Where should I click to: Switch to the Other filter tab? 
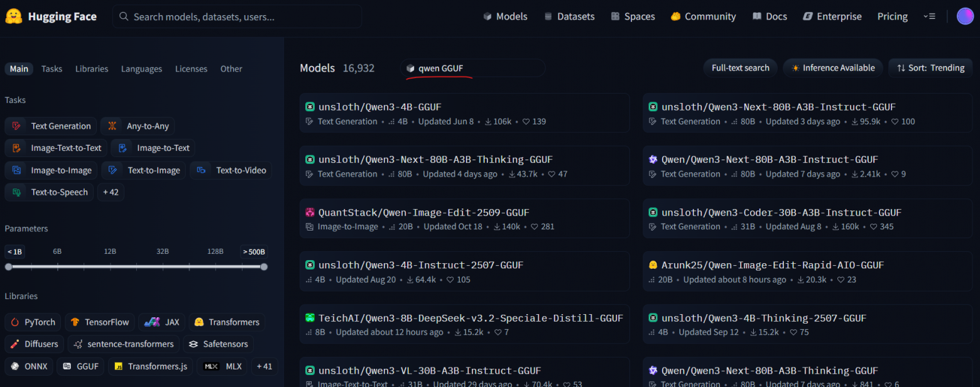(x=231, y=68)
